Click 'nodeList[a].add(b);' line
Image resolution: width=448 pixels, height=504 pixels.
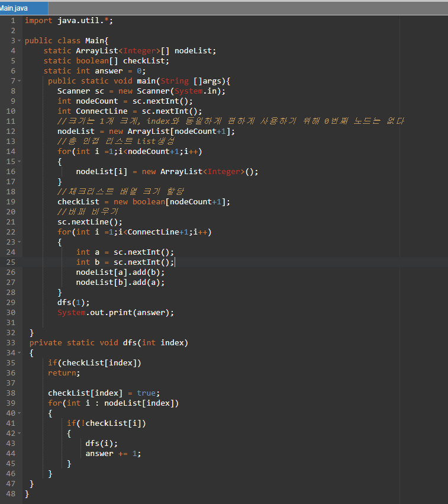coord(120,272)
